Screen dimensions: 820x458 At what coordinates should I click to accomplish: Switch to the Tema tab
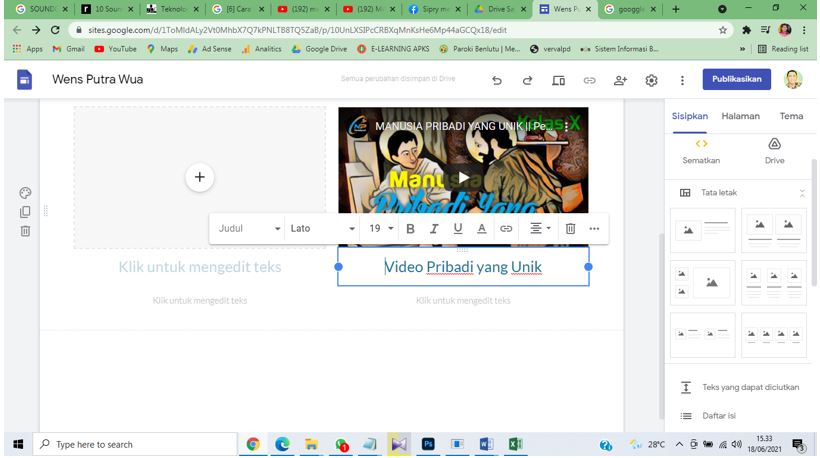tap(791, 116)
